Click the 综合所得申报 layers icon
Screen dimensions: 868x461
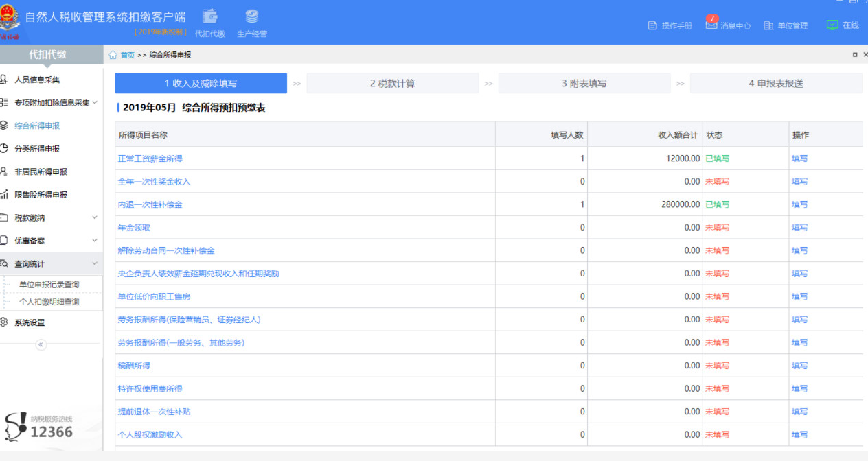point(4,126)
